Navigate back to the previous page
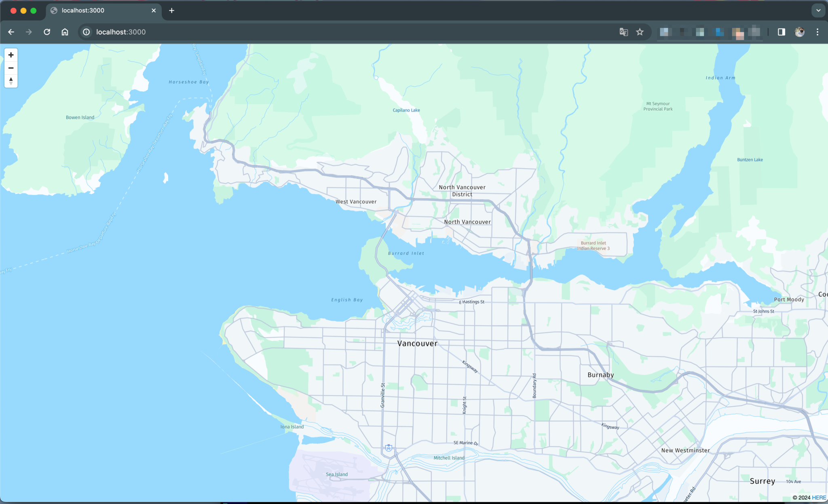The height and width of the screenshot is (504, 828). [11, 32]
